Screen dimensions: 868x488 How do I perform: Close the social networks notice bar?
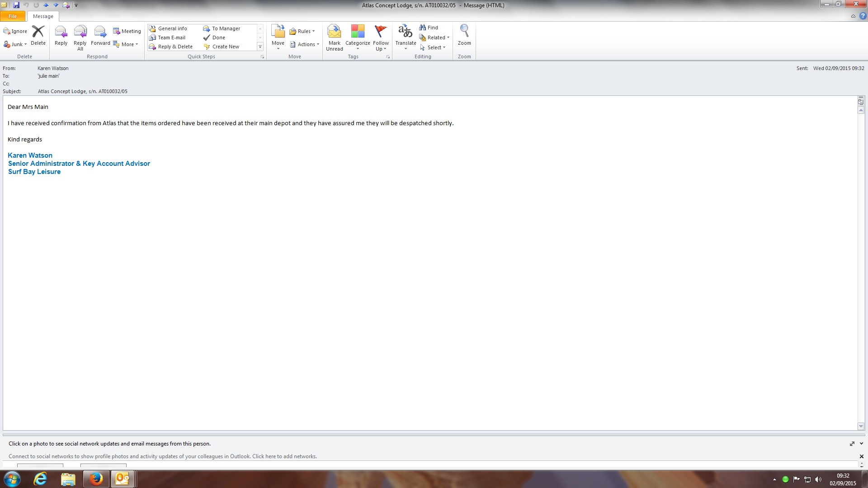tap(861, 456)
